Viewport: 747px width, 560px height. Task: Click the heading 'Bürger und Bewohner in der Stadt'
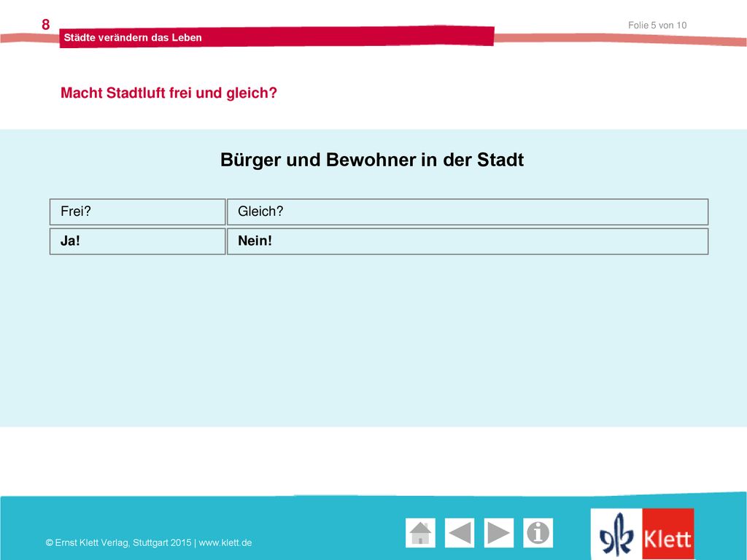click(372, 160)
